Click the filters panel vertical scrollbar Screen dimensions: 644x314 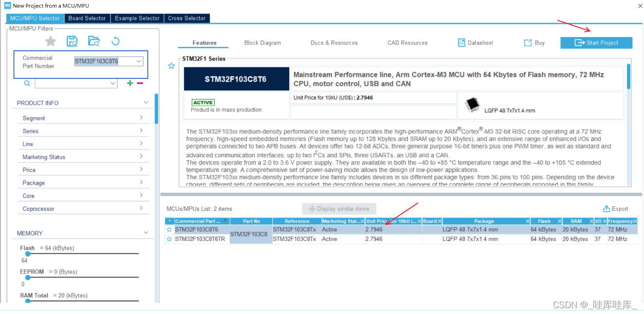[156, 109]
